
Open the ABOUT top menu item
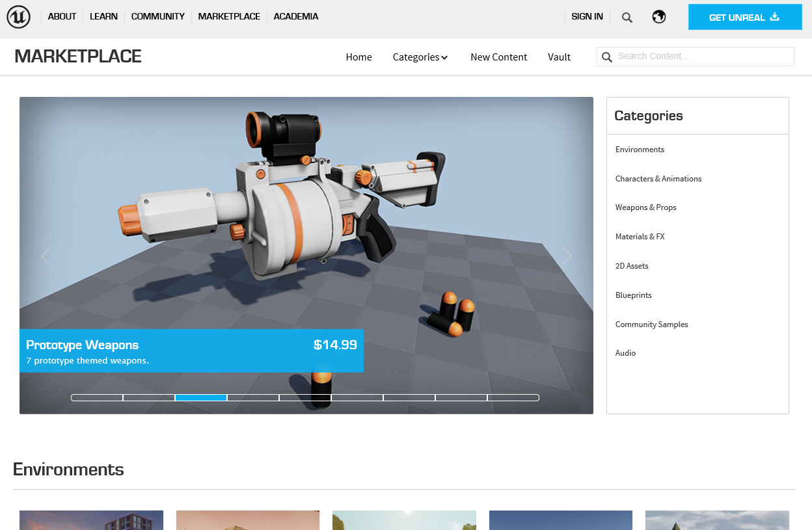click(62, 17)
